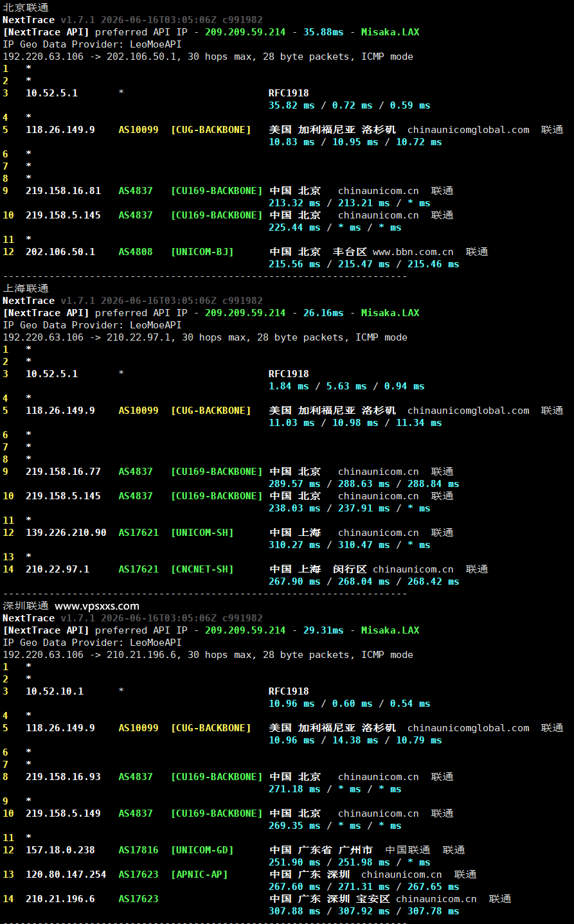The height and width of the screenshot is (924, 574).
Task: Click the latency value 307.78 ms
Action: tap(433, 911)
